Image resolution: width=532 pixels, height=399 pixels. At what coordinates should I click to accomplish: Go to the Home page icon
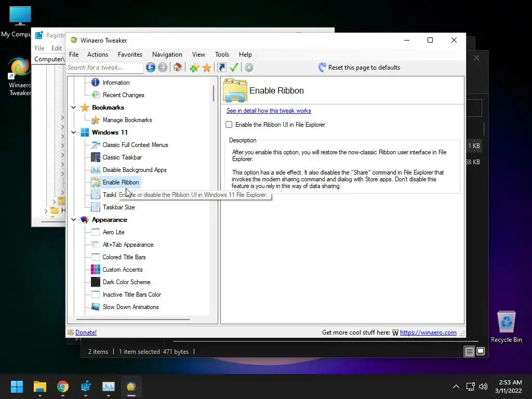[178, 67]
